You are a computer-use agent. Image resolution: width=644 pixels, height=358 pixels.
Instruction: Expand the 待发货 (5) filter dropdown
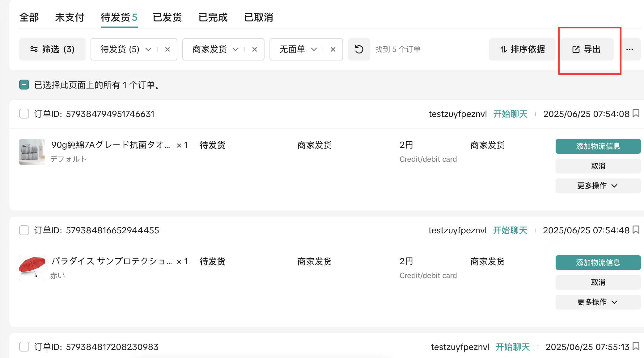148,49
